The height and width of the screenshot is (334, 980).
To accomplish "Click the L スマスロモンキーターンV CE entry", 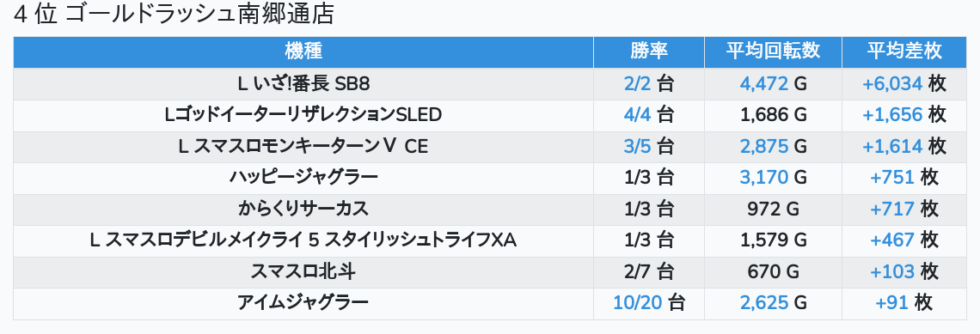I will click(x=303, y=146).
